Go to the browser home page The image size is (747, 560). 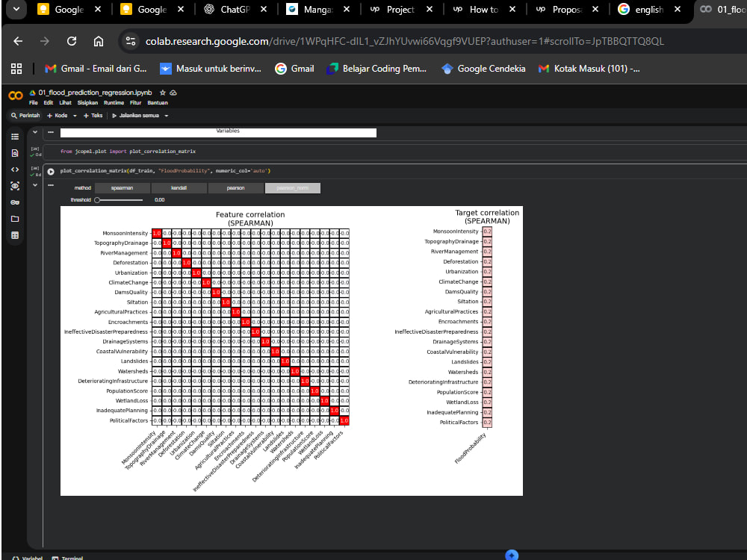(98, 41)
